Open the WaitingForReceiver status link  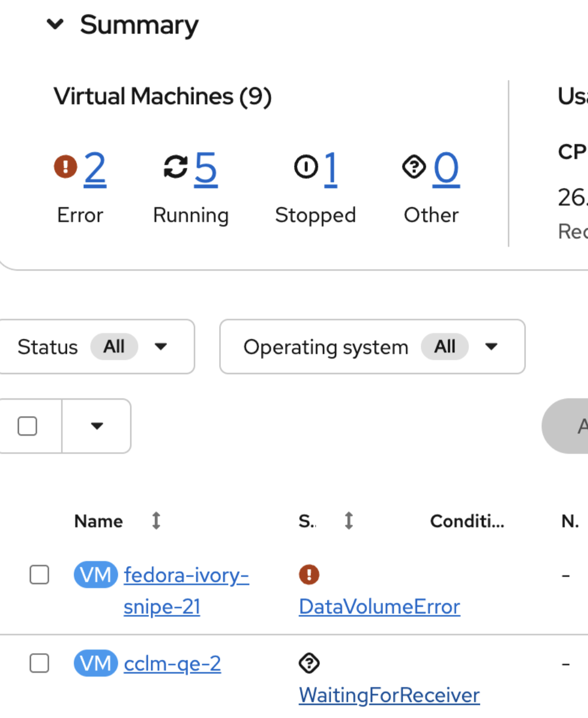pos(389,695)
